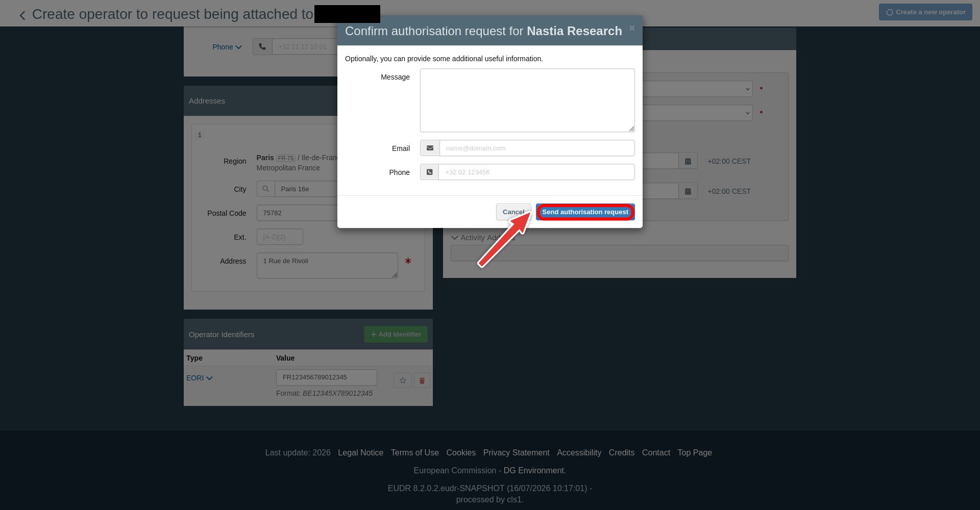Screen dimensions: 980x510
Task: Open the second calendar date picker
Action: pos(688,191)
